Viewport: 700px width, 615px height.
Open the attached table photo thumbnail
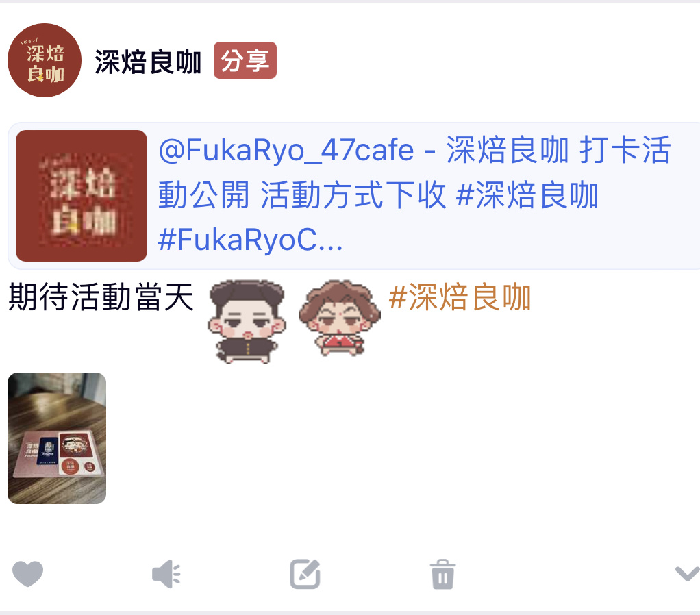point(57,438)
